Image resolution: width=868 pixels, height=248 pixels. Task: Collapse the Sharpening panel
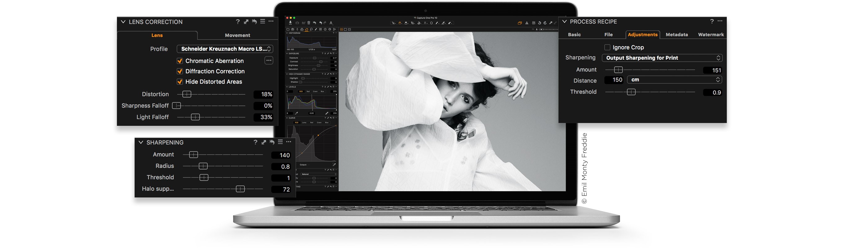click(x=141, y=143)
